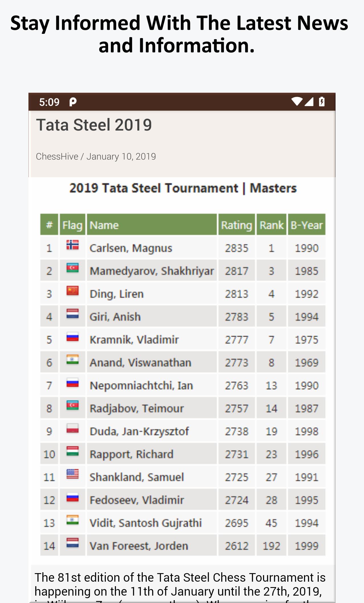Viewport: 364px width, 603px height.
Task: Click the USA flag beside Shankland
Action: [x=73, y=474]
